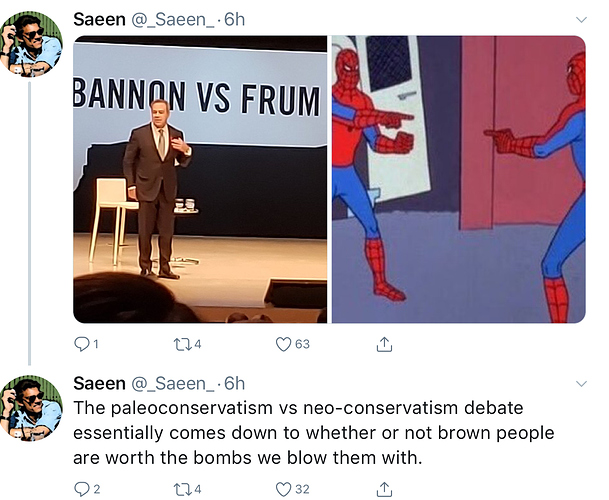This screenshot has height=500, width=609.
Task: Share the first tweet via share icon
Action: [x=384, y=344]
